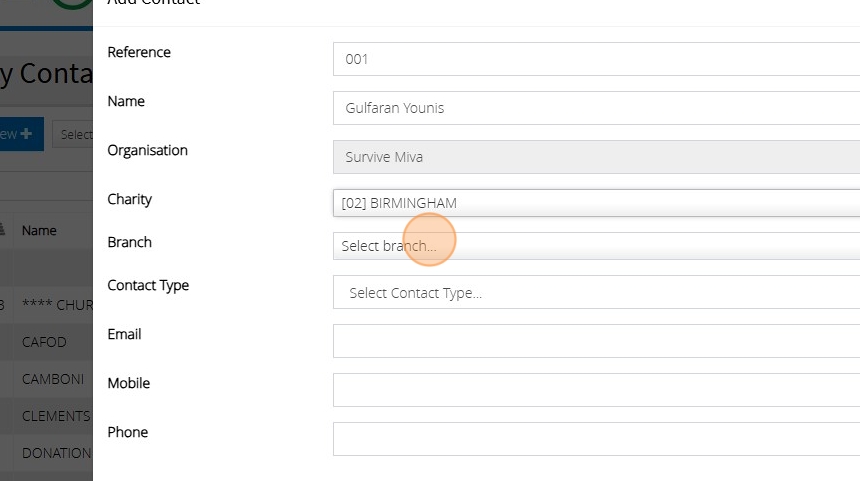Select the CAFOD row in list
The height and width of the screenshot is (481, 860).
click(x=44, y=342)
